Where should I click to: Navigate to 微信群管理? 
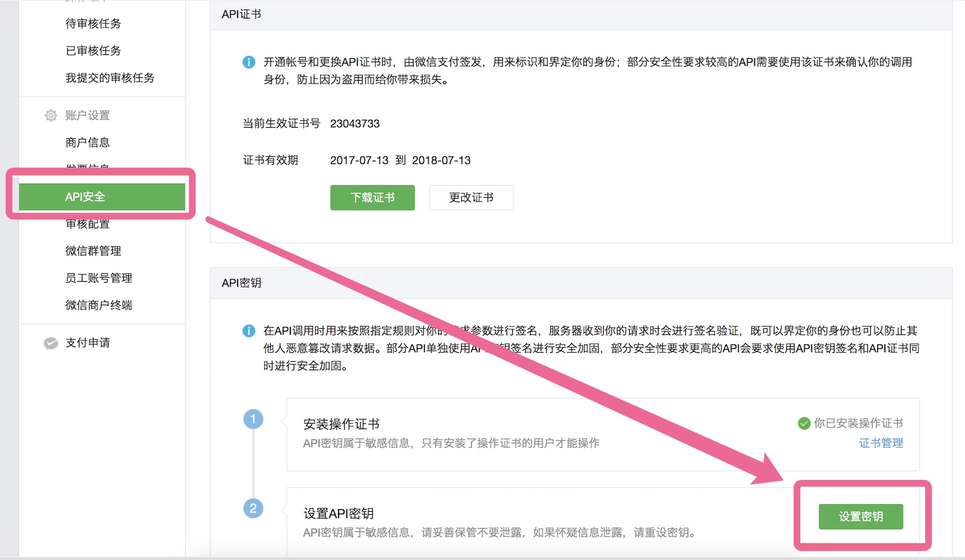(x=93, y=251)
